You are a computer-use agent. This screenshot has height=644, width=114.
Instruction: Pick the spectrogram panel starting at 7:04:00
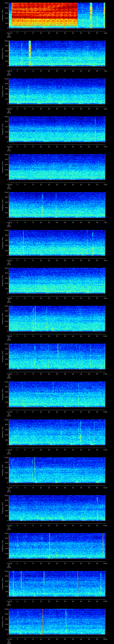(57, 129)
